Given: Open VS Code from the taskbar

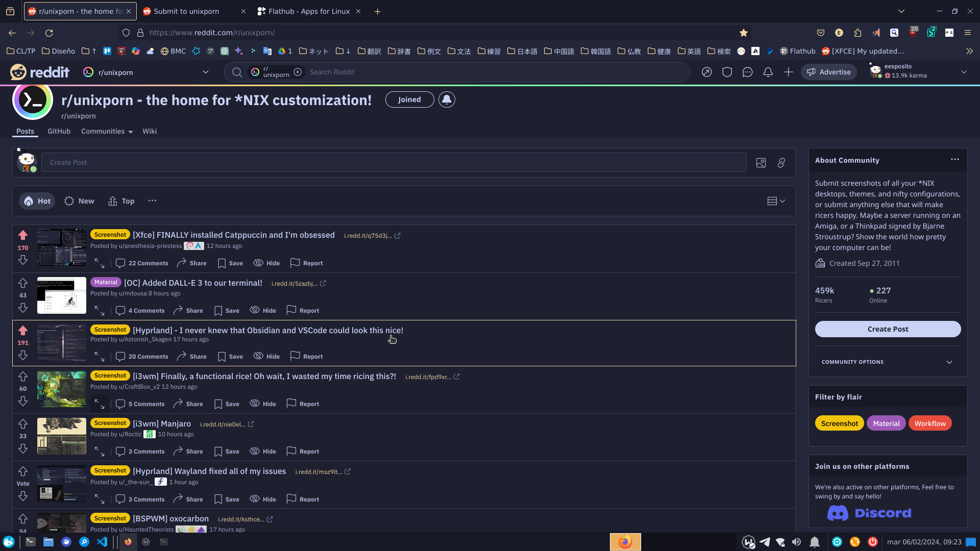Looking at the screenshot, I should 102,542.
